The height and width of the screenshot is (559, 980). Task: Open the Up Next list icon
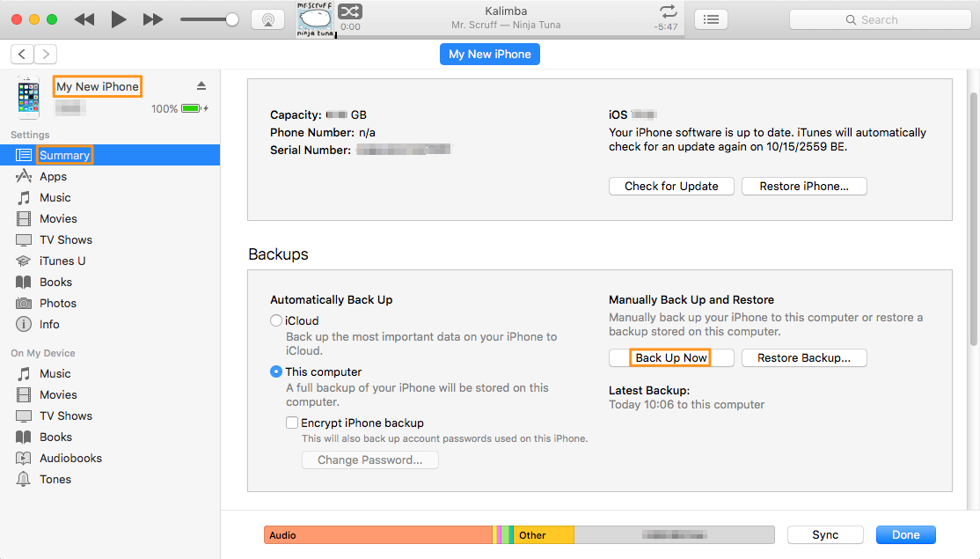[712, 19]
